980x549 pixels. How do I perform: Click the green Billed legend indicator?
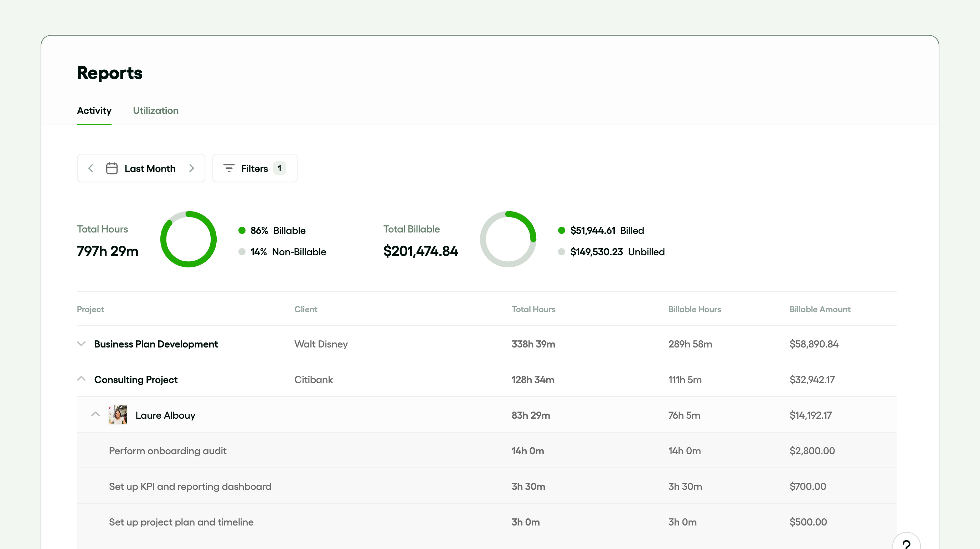pyautogui.click(x=562, y=230)
